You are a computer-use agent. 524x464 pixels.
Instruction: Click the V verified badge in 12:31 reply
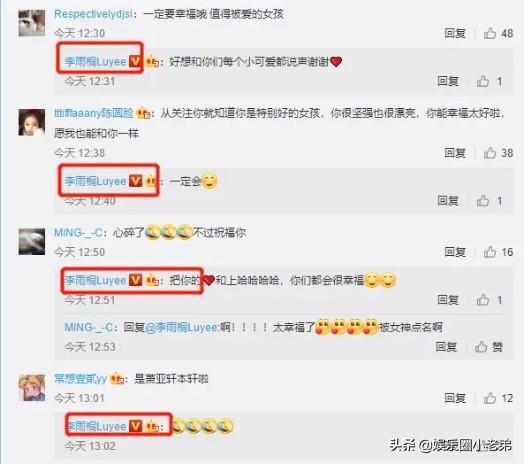(x=135, y=61)
